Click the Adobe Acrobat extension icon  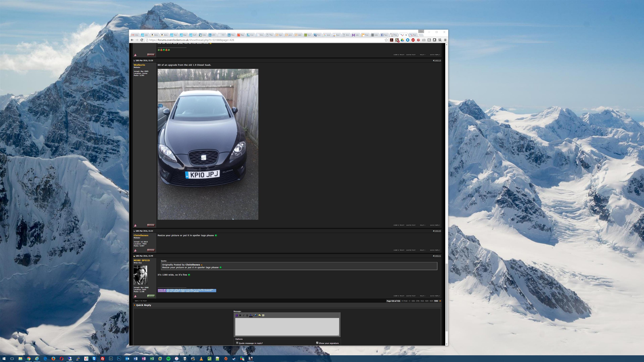click(x=392, y=40)
